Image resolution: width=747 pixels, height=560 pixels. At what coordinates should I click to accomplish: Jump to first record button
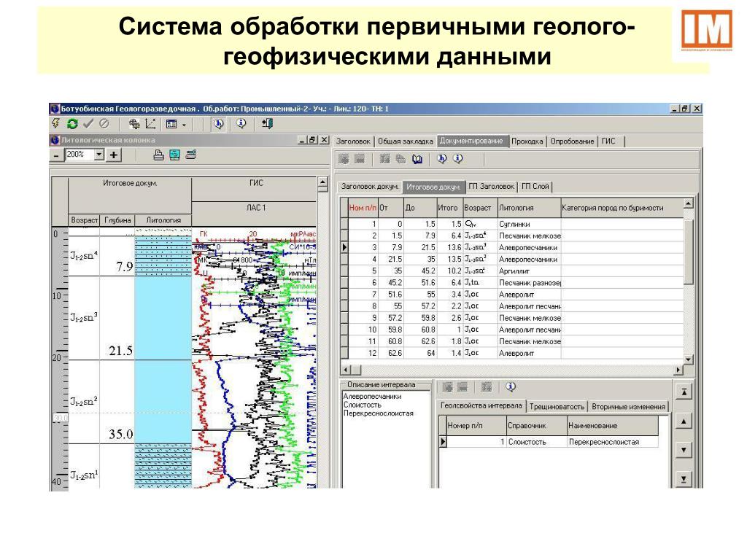pyautogui.click(x=684, y=392)
